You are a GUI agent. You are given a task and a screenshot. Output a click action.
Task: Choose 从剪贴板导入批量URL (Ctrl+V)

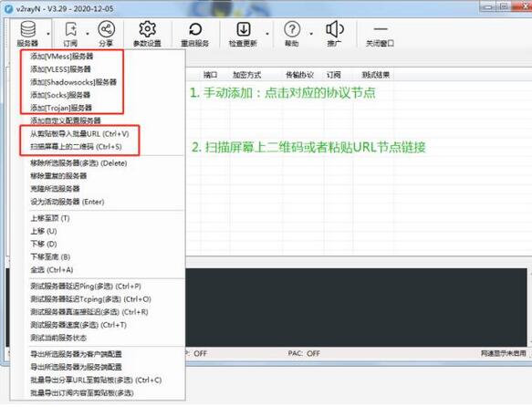(79, 134)
